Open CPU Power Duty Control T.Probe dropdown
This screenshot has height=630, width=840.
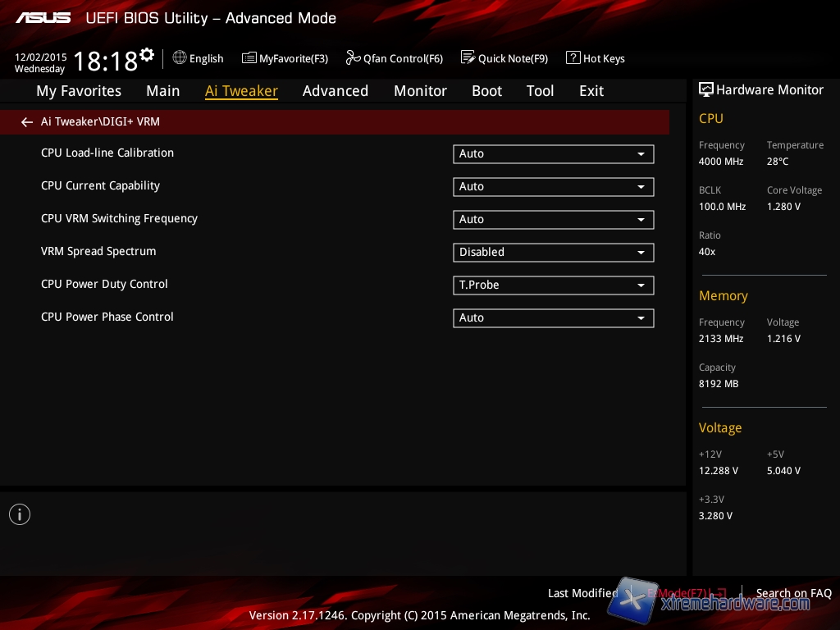coord(553,285)
